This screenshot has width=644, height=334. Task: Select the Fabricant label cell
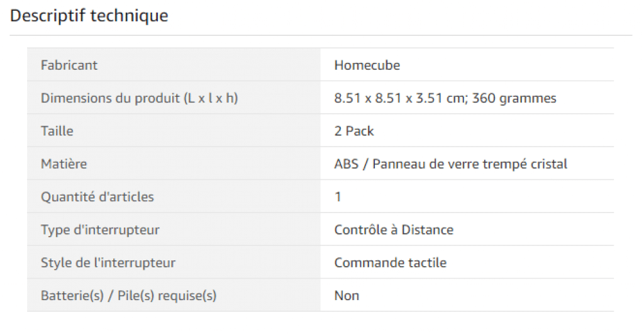coord(174,65)
